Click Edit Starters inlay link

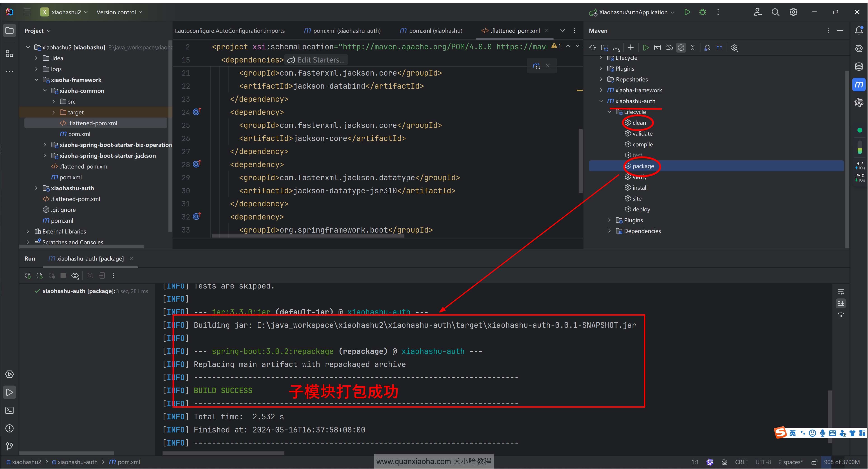coord(316,60)
